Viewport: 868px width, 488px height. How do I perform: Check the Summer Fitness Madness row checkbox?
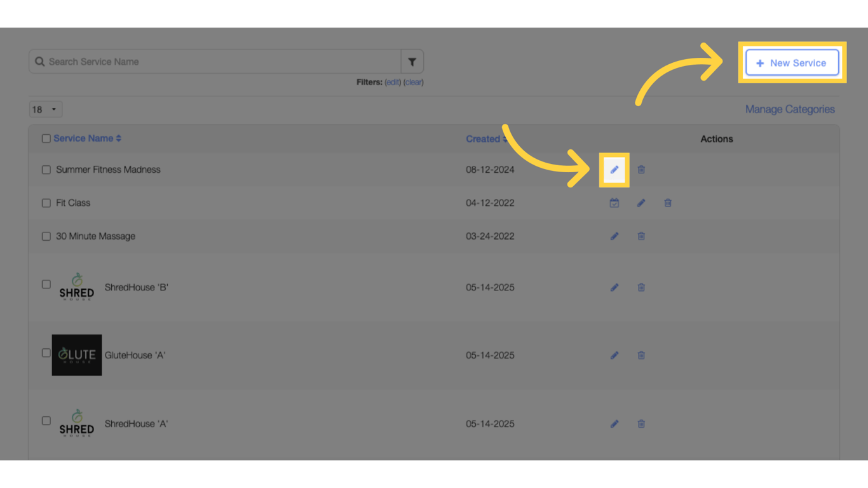pos(46,170)
